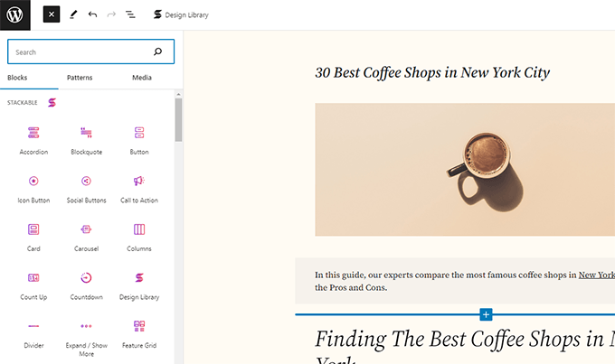The height and width of the screenshot is (364, 615).
Task: Open the New York link in paragraph
Action: 596,275
